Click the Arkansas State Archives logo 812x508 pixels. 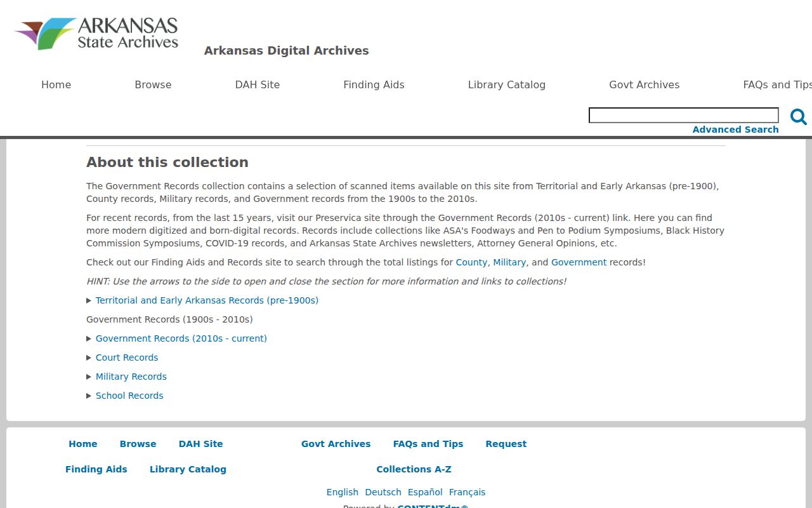96,34
